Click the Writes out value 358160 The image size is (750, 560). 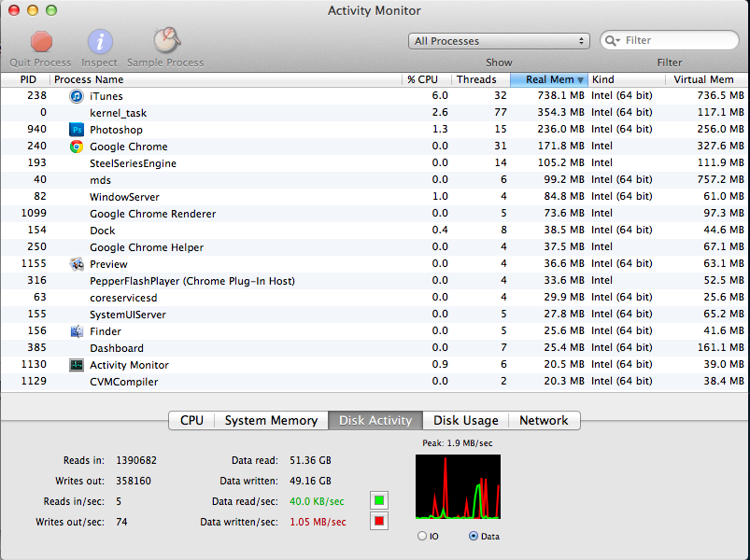tap(134, 482)
